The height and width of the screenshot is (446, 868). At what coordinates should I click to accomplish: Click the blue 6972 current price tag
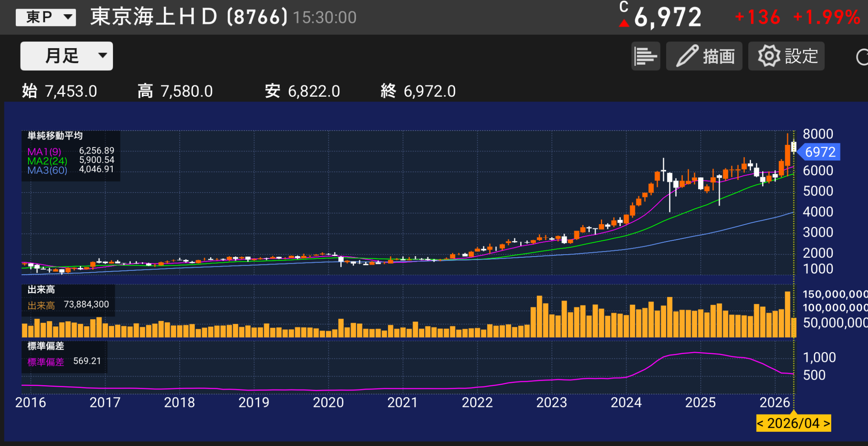point(819,152)
